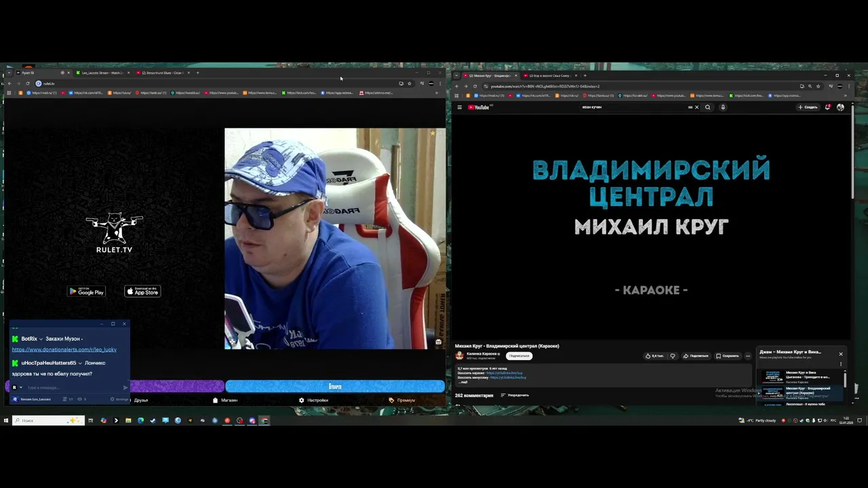Open the Windows Start button

pos(6,420)
